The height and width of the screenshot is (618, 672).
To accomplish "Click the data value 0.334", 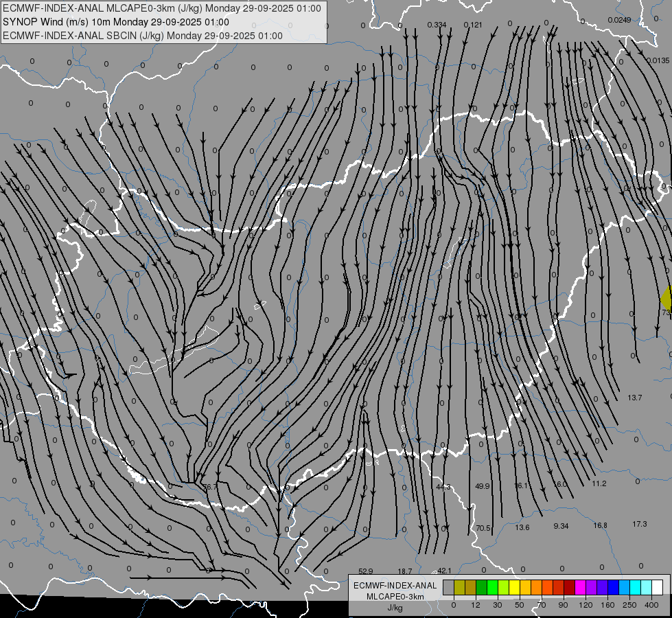I will [x=437, y=25].
